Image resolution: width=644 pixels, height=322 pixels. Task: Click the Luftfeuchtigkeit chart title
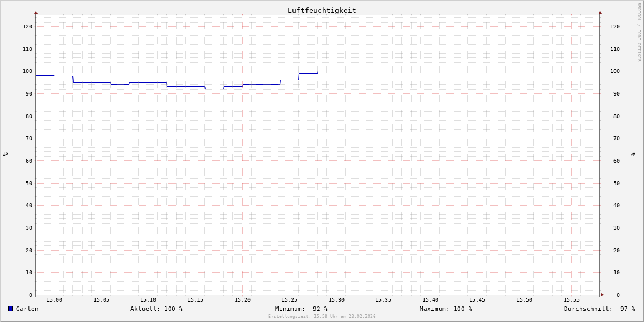pos(322,10)
